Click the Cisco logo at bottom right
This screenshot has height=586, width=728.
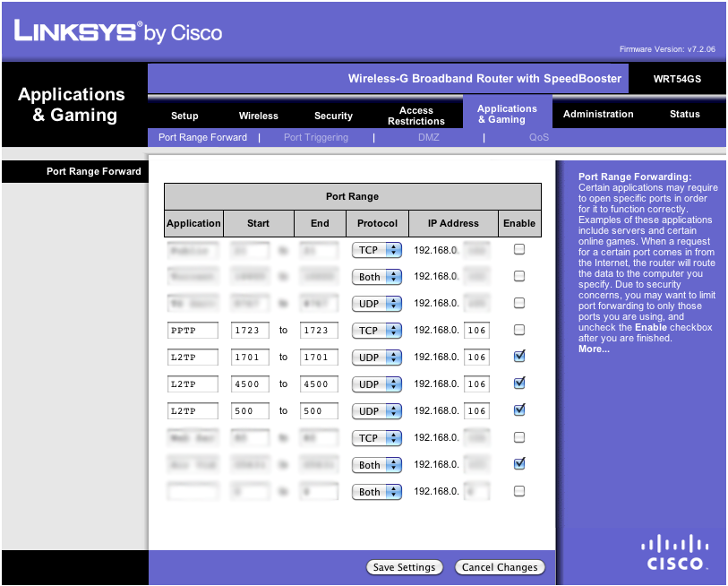(675, 552)
